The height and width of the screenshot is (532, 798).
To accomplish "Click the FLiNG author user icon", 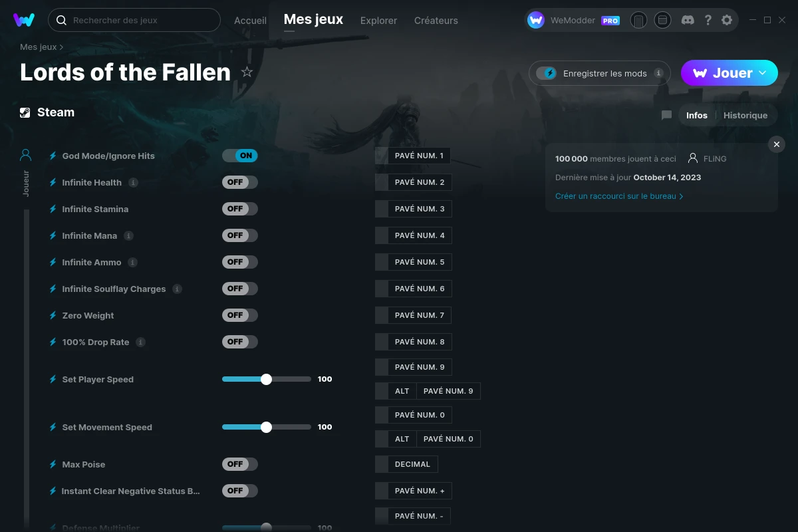I will pos(693,158).
